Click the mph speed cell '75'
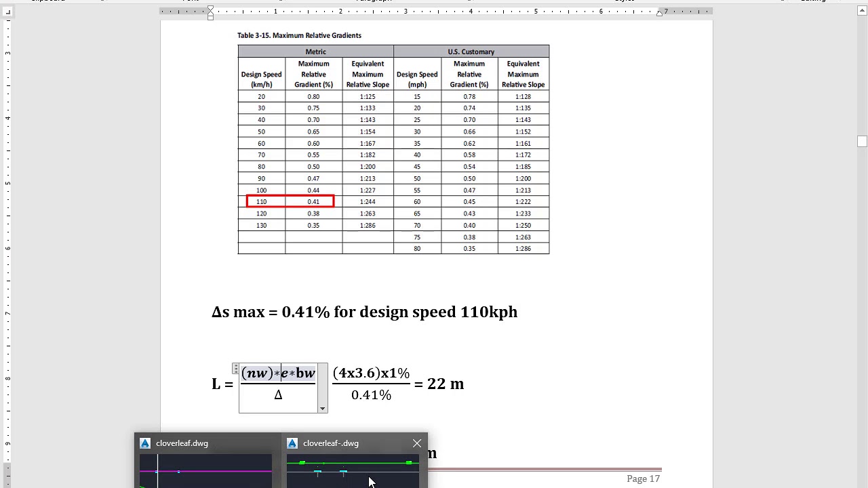The height and width of the screenshot is (488, 868). pos(417,237)
